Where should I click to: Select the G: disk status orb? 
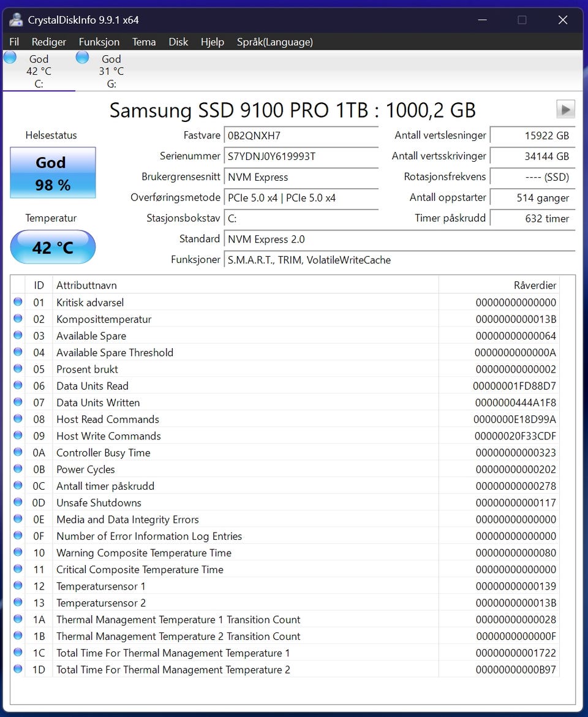[x=82, y=58]
